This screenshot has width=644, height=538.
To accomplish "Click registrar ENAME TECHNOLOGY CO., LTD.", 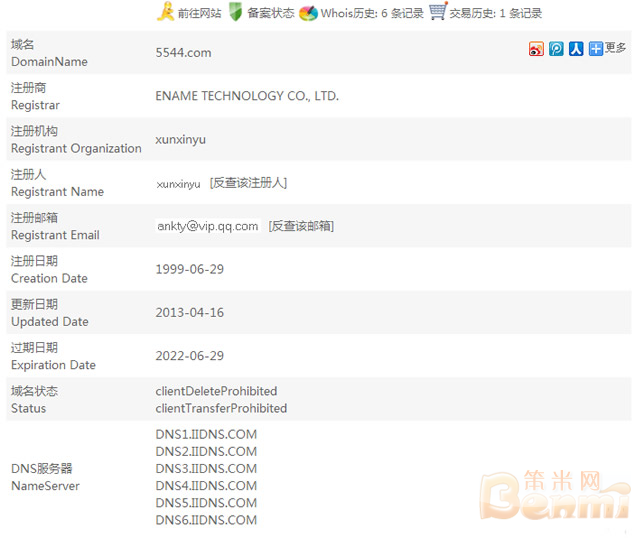I will click(x=247, y=96).
